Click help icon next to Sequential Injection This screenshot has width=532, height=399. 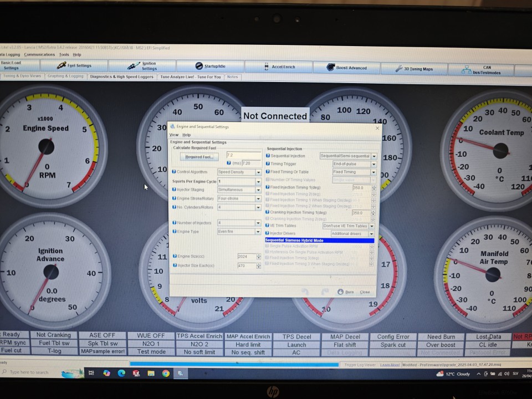click(x=268, y=156)
